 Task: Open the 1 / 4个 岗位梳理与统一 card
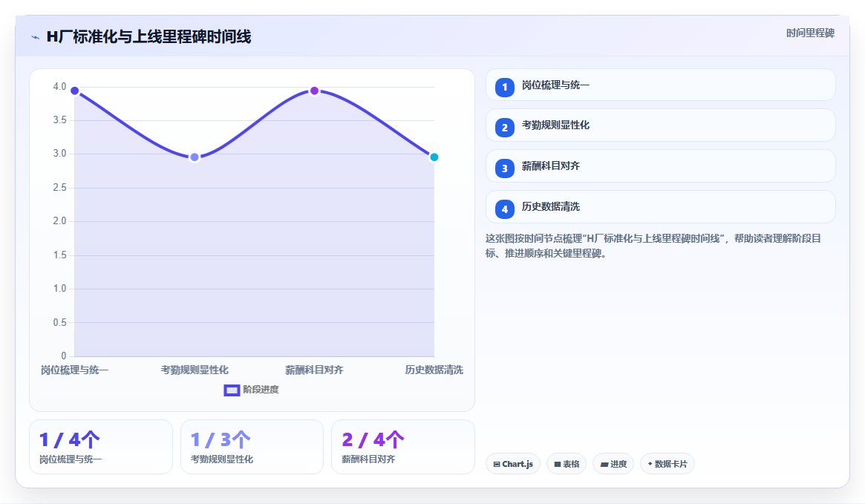(101, 447)
